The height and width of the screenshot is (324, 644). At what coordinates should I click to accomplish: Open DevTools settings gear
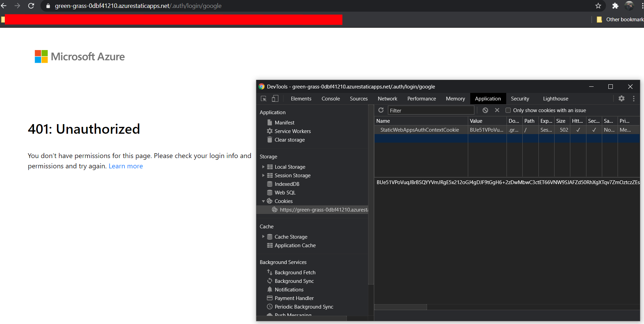point(621,98)
